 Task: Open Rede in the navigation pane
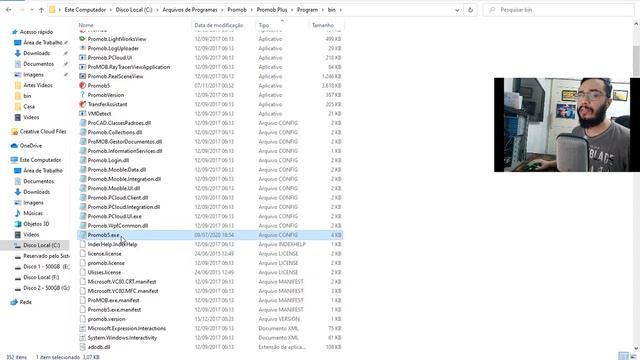(x=25, y=302)
